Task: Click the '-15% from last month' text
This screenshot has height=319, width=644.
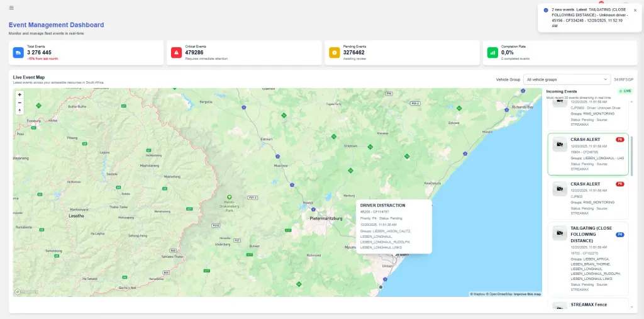Action: [x=43, y=59]
